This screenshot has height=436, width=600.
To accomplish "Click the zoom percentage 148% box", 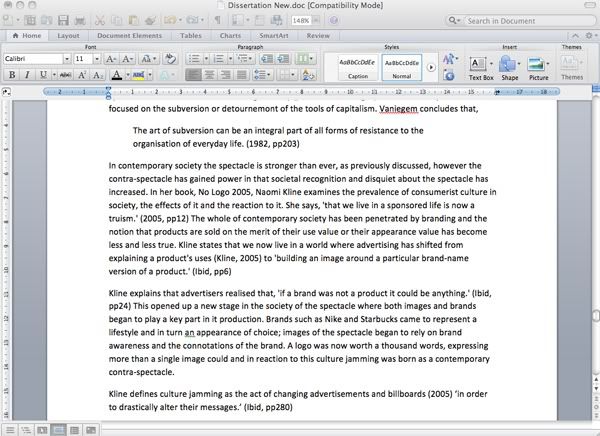I will point(301,21).
